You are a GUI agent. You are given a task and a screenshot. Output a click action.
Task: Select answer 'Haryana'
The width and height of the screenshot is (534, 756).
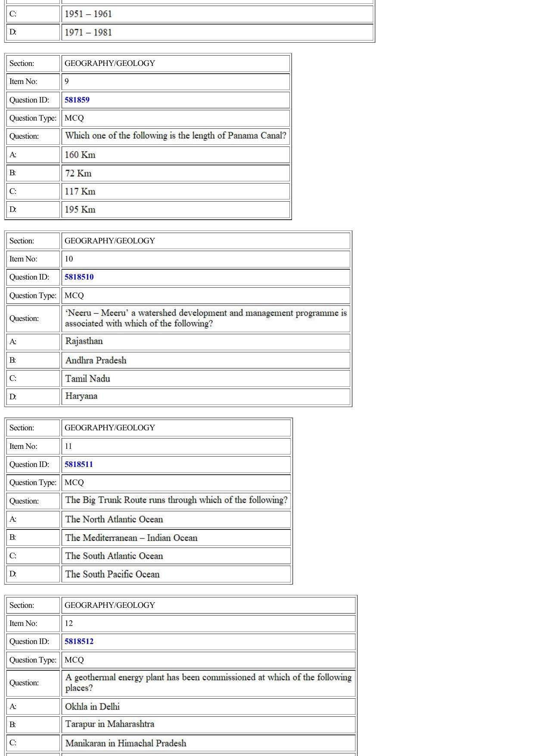point(81,396)
